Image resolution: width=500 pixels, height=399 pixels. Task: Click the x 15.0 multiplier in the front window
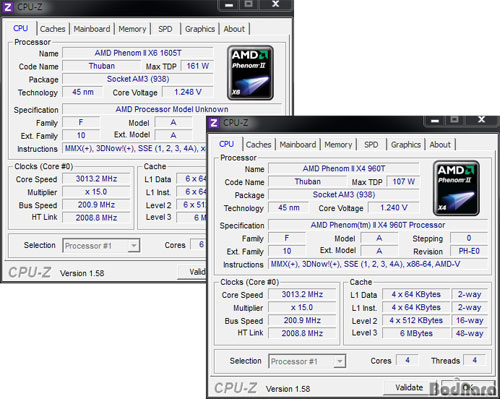pos(302,307)
